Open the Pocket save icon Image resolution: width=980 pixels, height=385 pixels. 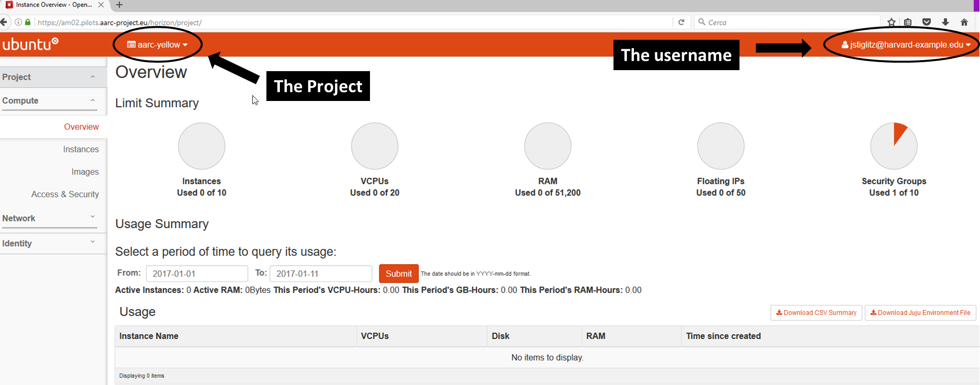(x=926, y=22)
